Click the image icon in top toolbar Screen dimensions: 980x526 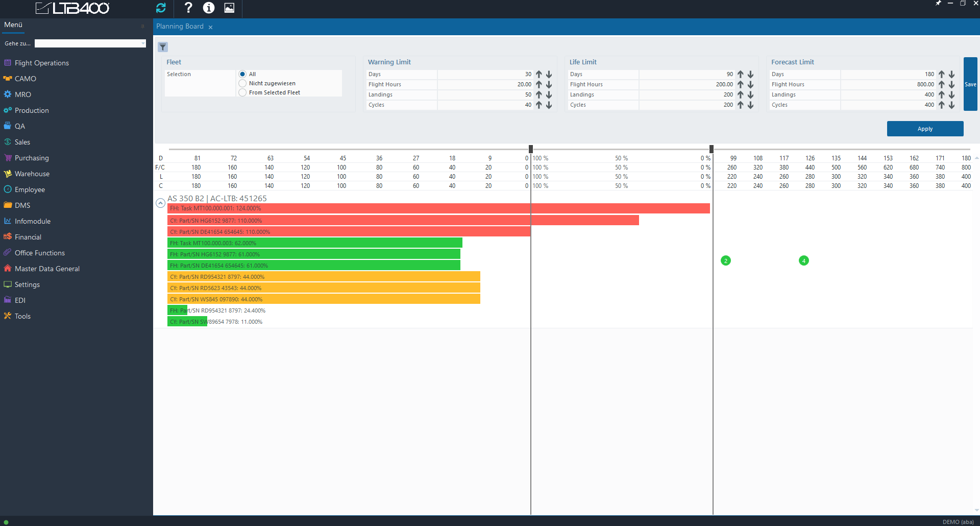[x=229, y=8]
